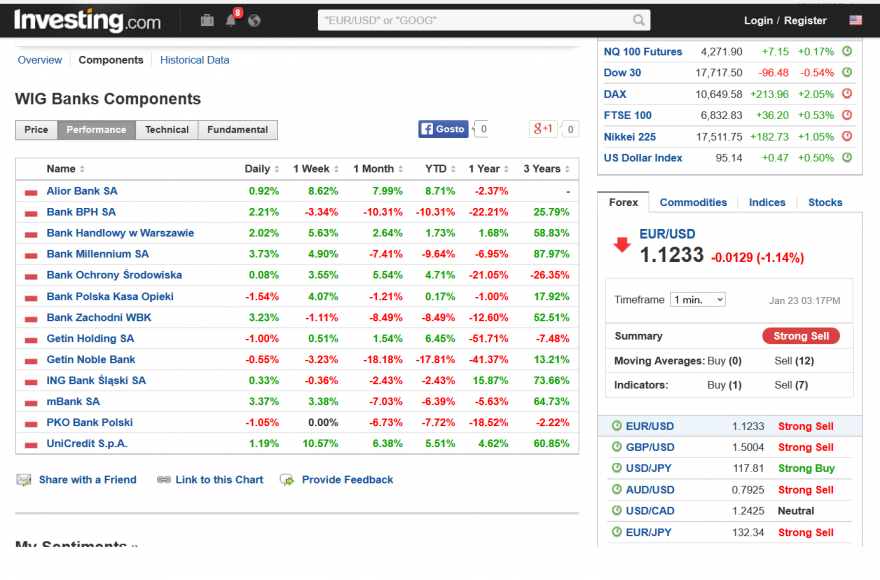Viewport: 880px width, 580px height.
Task: Click the Google +1 count box
Action: pos(570,129)
